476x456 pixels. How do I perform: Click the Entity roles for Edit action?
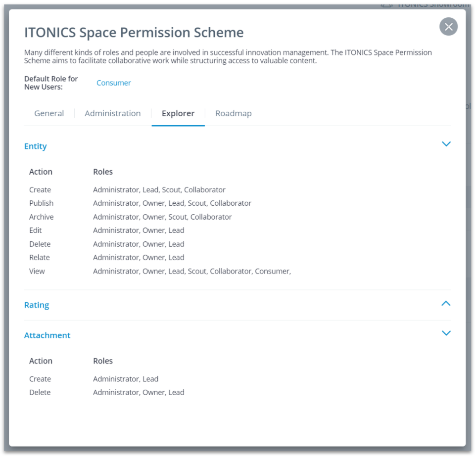139,230
